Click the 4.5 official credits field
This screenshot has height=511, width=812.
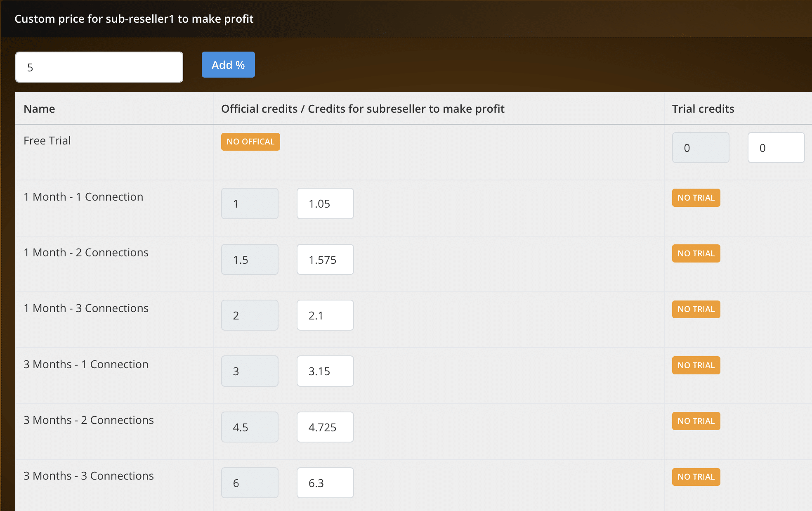pyautogui.click(x=250, y=427)
